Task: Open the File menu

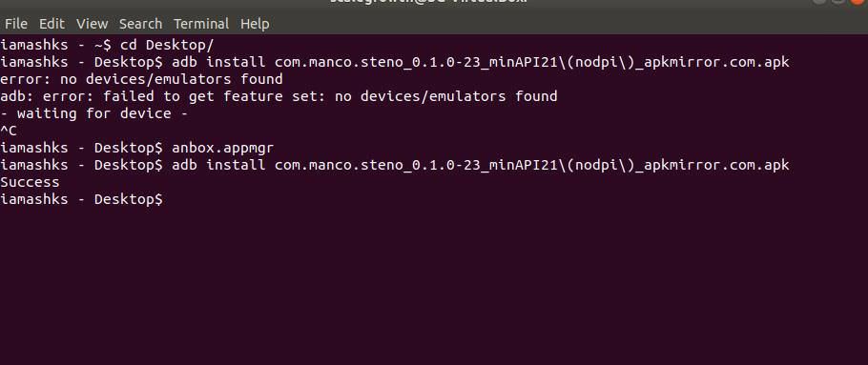Action: tap(15, 24)
